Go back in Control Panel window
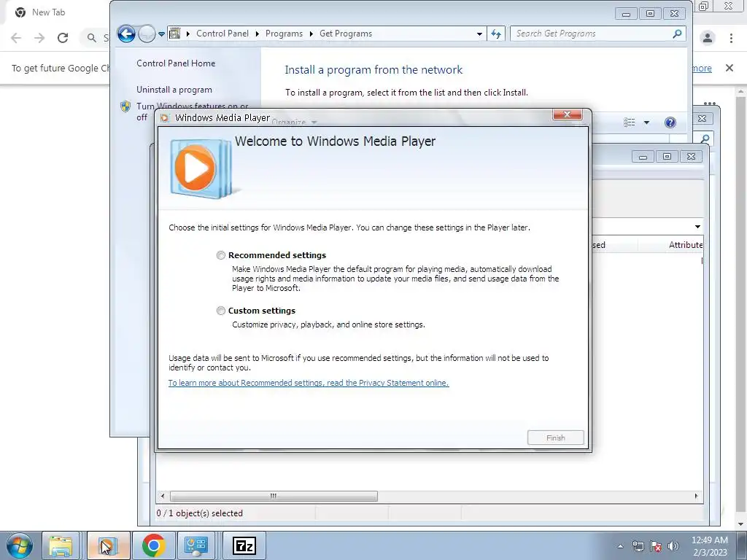The width and height of the screenshot is (747, 560). click(x=126, y=34)
